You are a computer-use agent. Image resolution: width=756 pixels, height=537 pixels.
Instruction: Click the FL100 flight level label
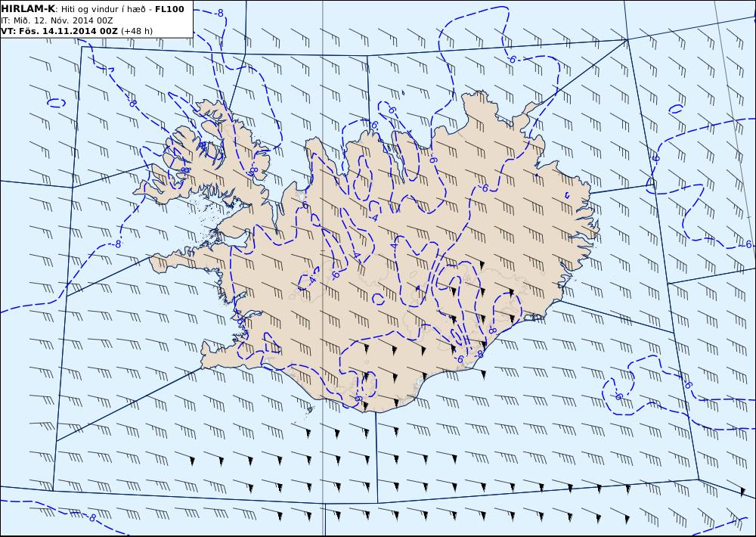click(x=169, y=8)
